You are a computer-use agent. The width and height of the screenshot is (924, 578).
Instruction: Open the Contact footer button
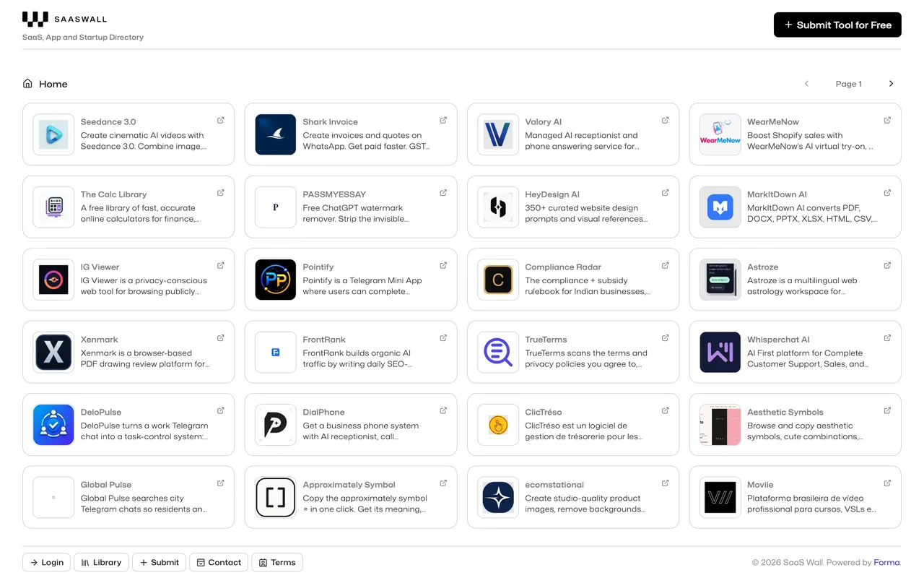click(x=219, y=563)
